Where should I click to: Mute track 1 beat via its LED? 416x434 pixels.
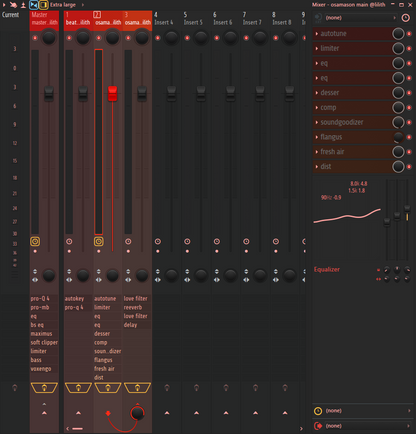[69, 38]
